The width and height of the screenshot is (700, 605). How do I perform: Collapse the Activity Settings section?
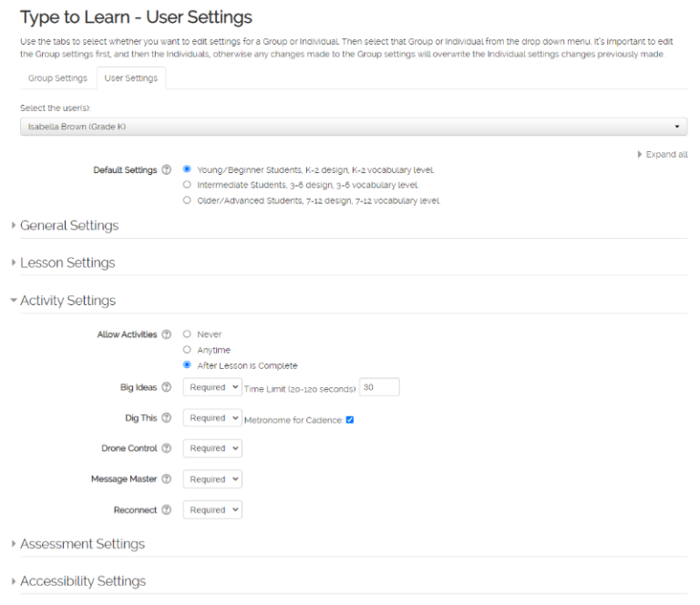tap(67, 301)
